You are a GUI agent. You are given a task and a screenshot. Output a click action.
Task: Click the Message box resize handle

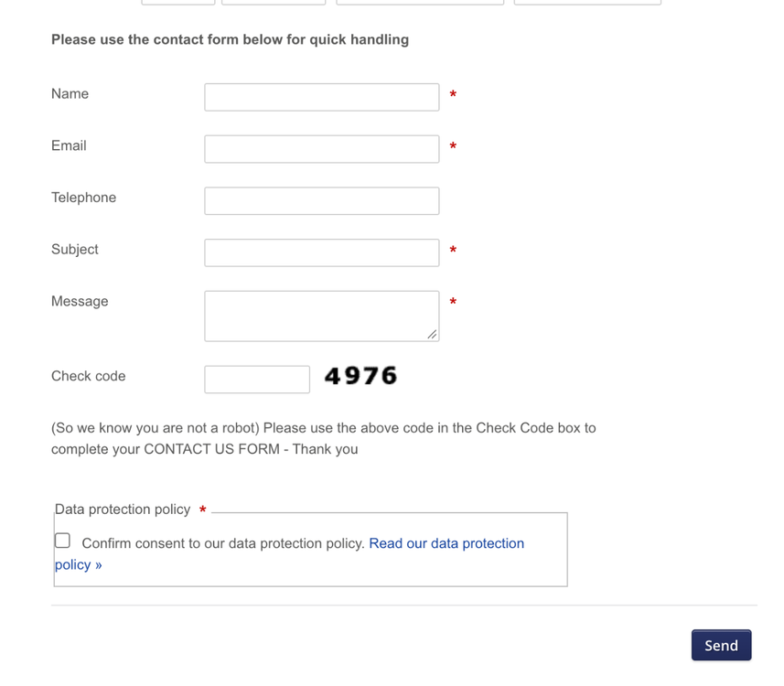point(433,335)
